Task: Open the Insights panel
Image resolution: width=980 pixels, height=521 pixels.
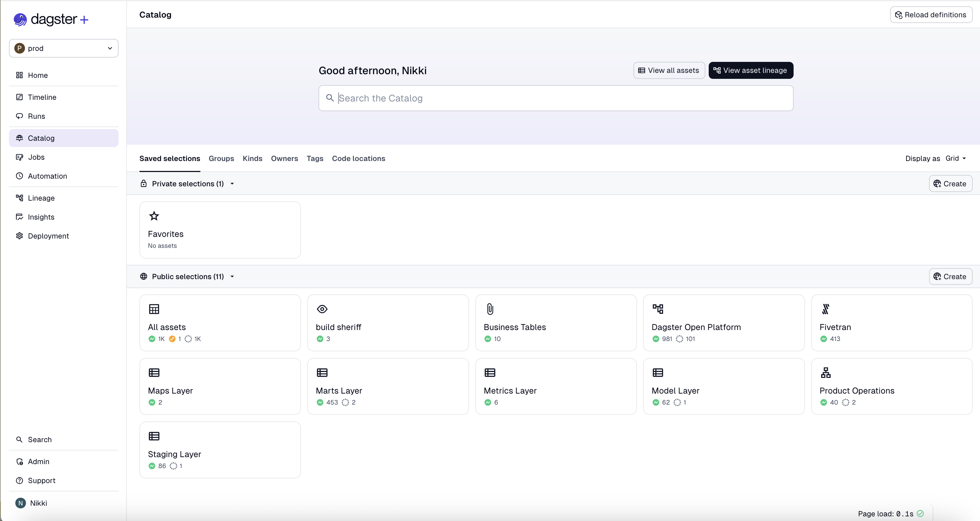Action: pos(41,217)
